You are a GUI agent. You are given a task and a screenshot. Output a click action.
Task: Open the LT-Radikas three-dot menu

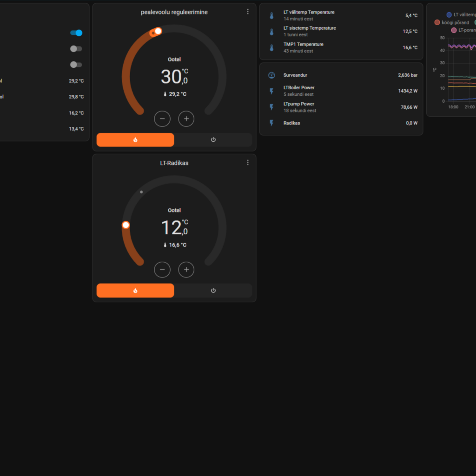[248, 163]
